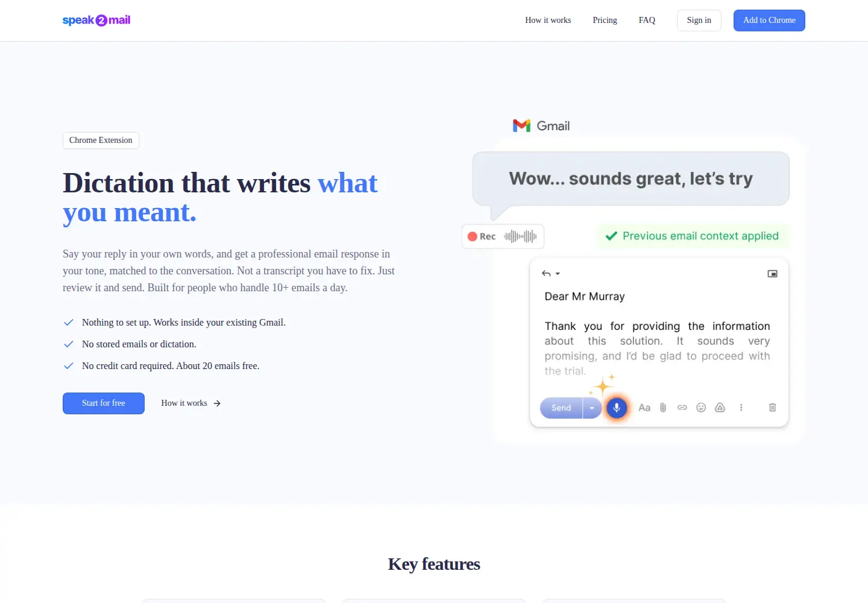Click the trash discard draft icon
Viewport: 868px width, 603px height.
click(772, 408)
